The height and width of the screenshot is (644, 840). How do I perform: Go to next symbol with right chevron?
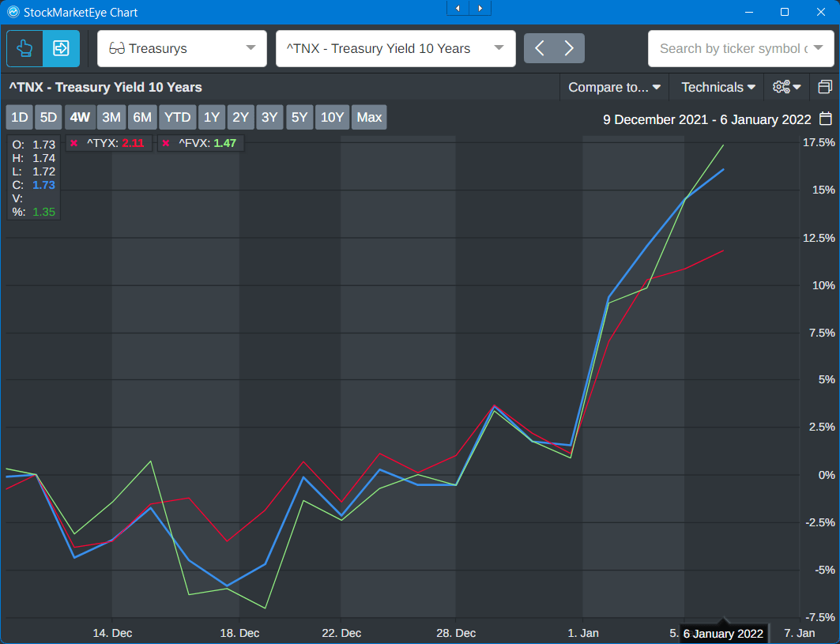569,48
